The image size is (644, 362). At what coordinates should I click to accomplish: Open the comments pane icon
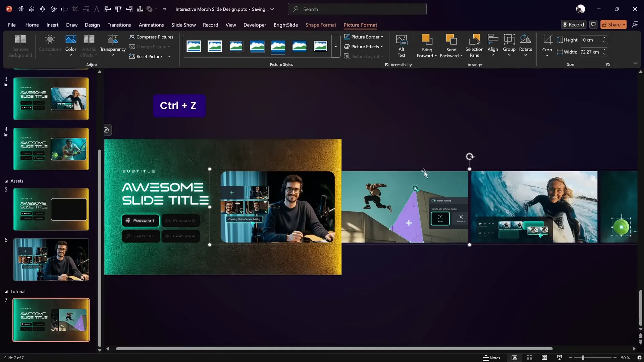pos(593,24)
